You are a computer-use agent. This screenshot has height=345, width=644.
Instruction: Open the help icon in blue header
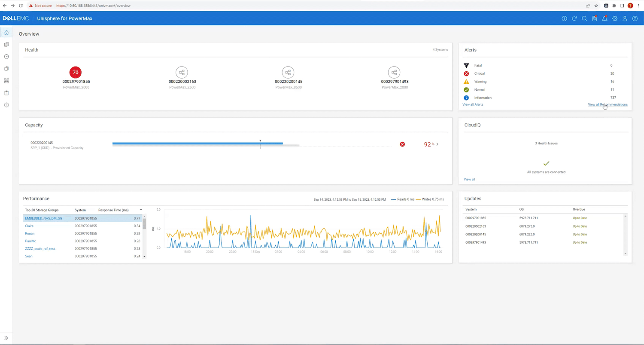(x=635, y=18)
